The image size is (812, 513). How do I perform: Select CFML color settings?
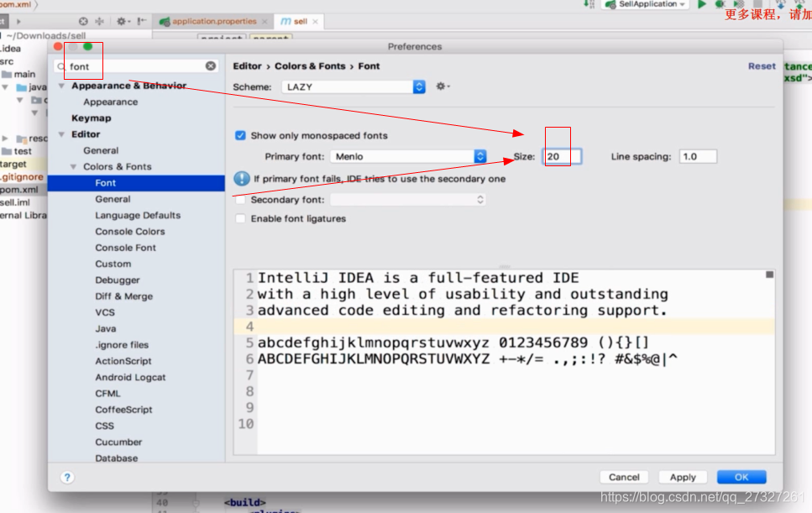point(107,394)
